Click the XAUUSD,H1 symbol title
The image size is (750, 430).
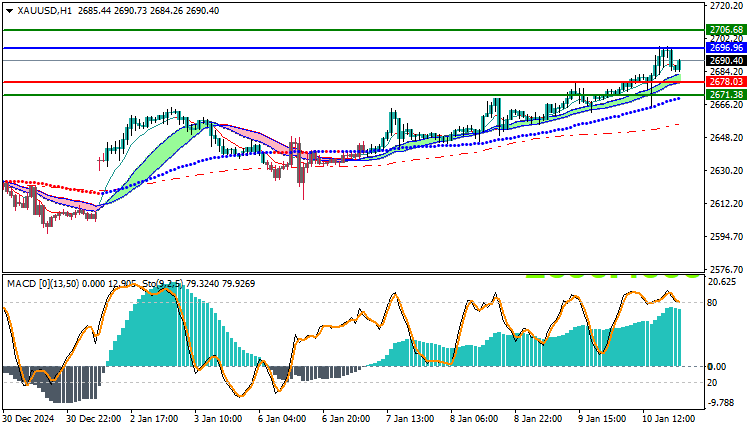44,11
